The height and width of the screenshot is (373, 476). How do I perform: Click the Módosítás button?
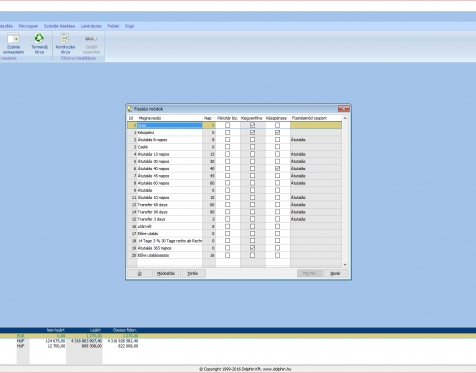coord(166,273)
